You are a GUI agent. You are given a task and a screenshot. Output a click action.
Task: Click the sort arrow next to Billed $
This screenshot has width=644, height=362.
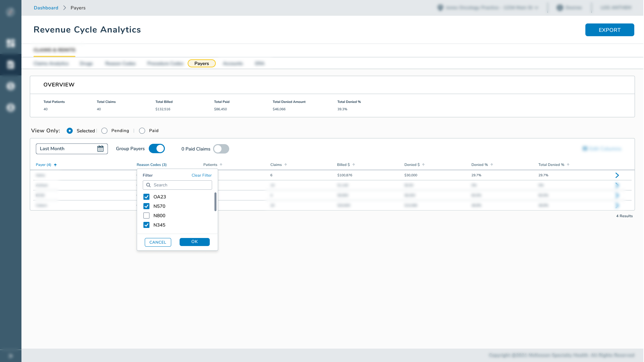click(x=354, y=165)
